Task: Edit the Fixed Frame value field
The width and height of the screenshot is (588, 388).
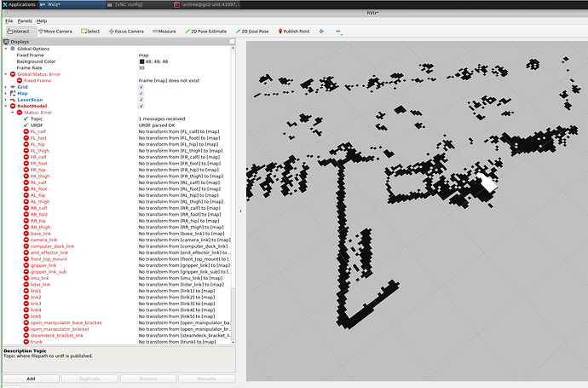Action: click(x=183, y=55)
